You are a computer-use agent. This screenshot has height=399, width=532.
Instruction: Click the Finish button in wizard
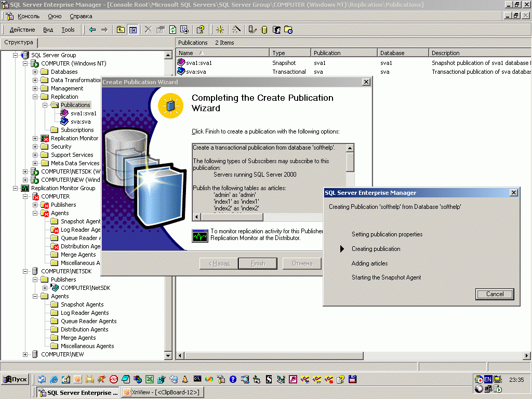coord(258,263)
